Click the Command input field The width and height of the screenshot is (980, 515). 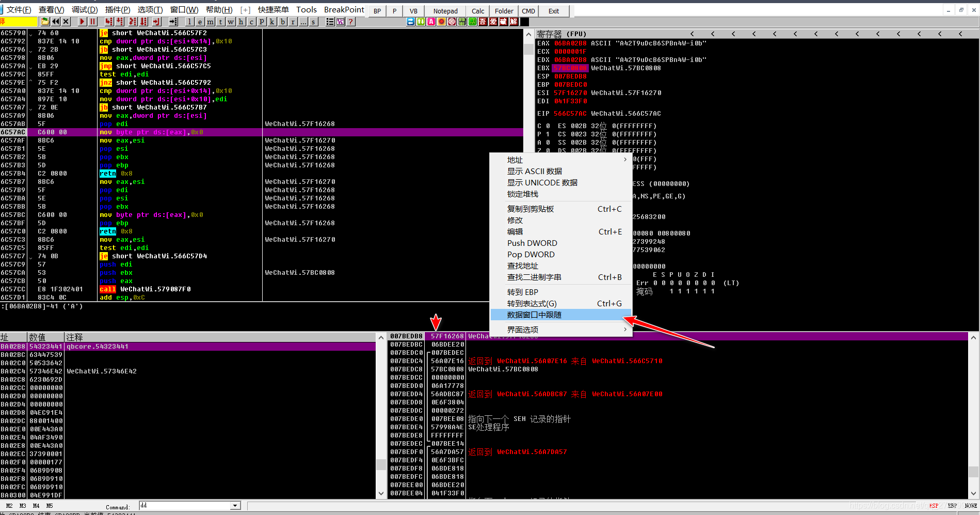coord(185,506)
